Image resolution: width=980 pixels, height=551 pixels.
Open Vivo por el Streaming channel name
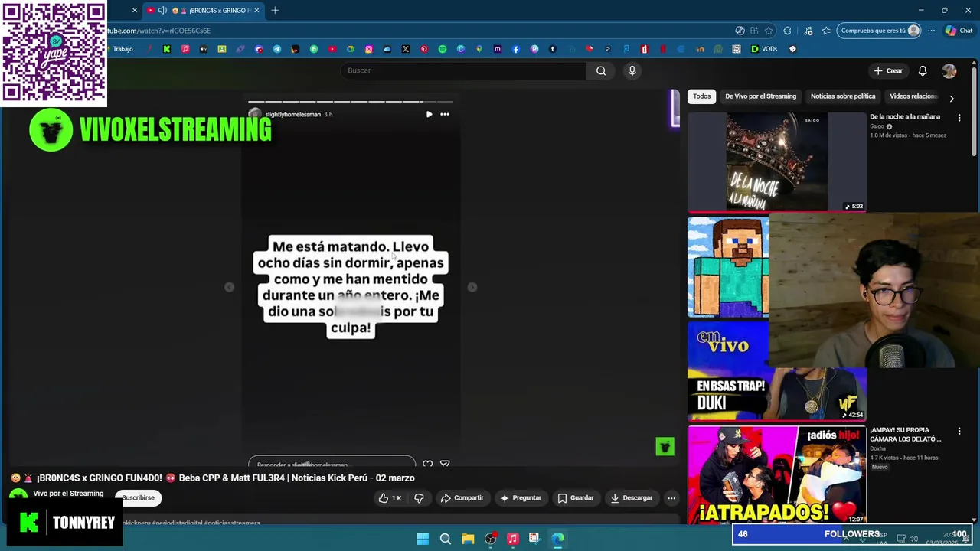[68, 494]
